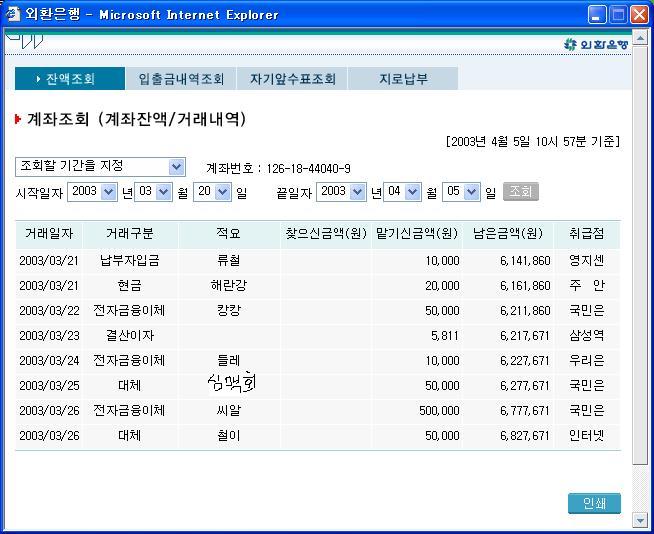Open the 자기앞수표조회 tab
654x534 pixels.
[292, 79]
